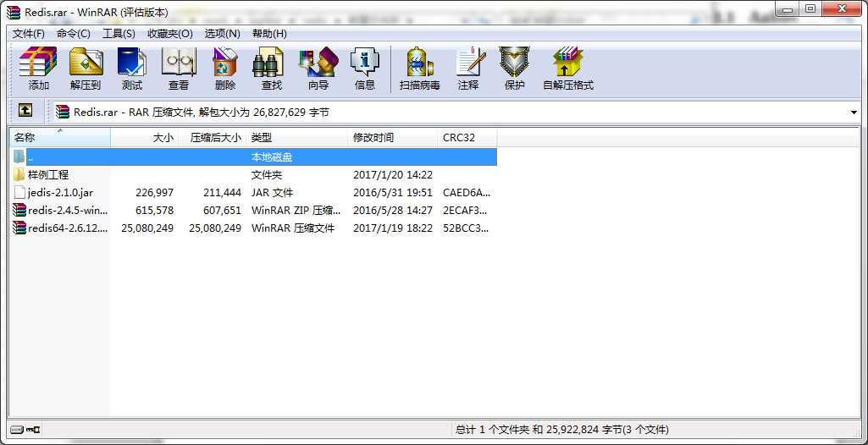Click the 查看 (View) toolbar icon
This screenshot has width=868, height=445.
(178, 62)
